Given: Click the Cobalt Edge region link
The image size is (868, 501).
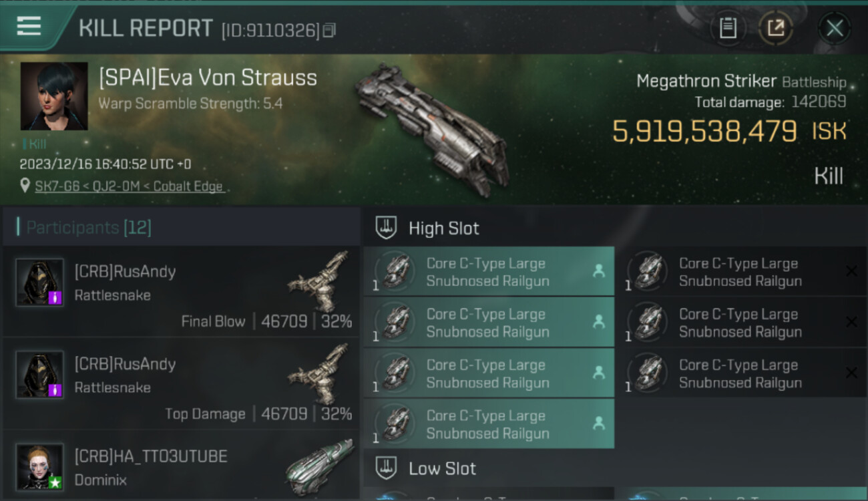Looking at the screenshot, I should [190, 186].
